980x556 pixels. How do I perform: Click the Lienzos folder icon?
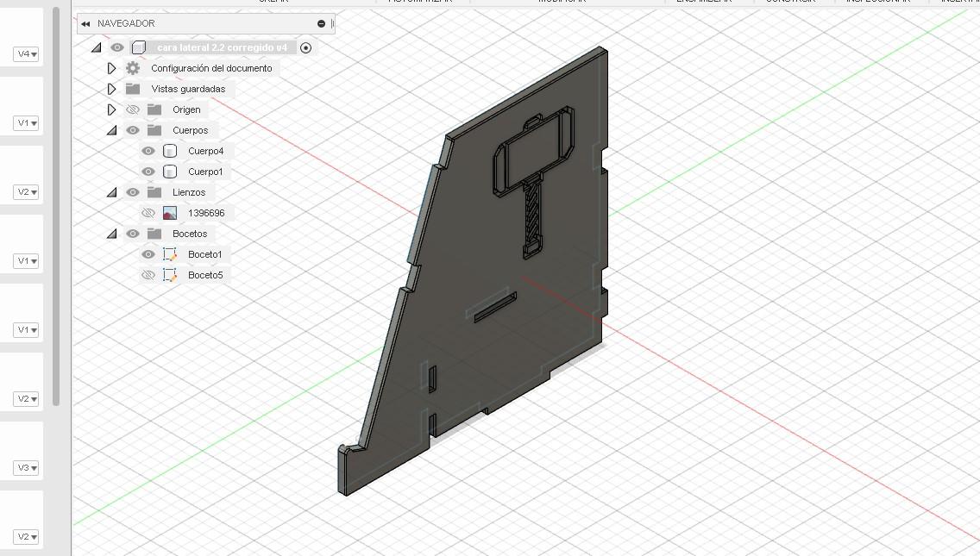pyautogui.click(x=154, y=191)
